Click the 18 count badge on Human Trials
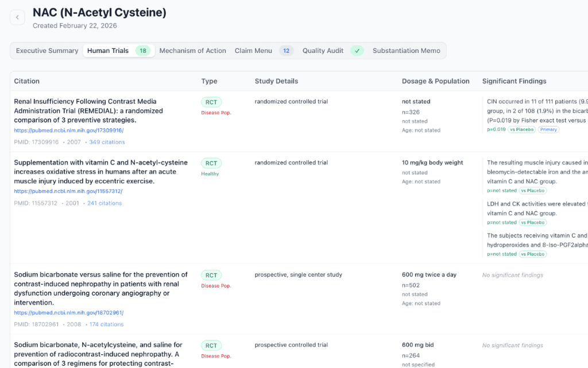This screenshot has width=588, height=368. [x=143, y=51]
